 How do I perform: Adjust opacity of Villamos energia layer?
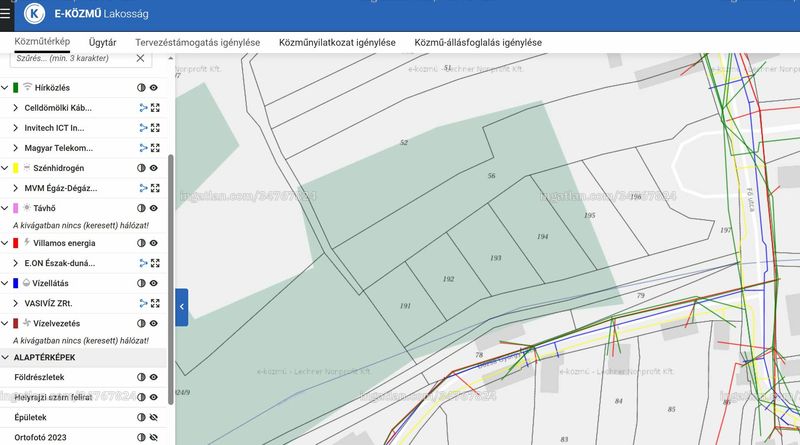click(141, 243)
